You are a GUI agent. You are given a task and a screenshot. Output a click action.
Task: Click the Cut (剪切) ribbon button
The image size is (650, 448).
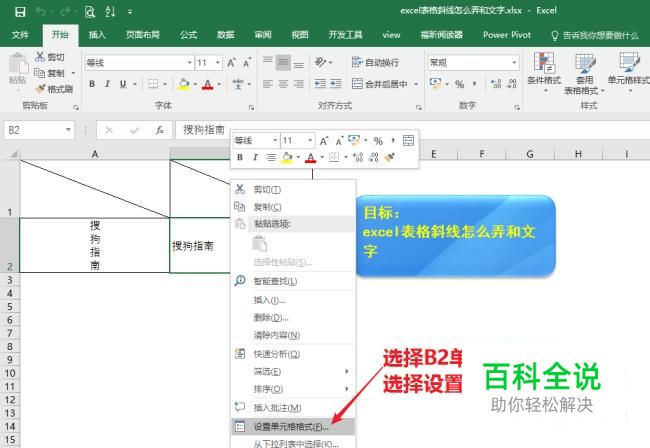50,57
